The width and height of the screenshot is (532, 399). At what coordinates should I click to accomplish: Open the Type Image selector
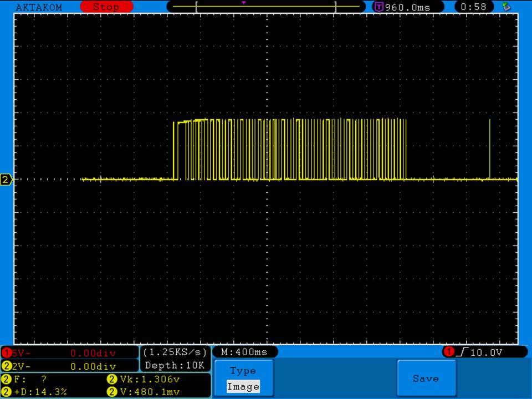click(x=243, y=379)
